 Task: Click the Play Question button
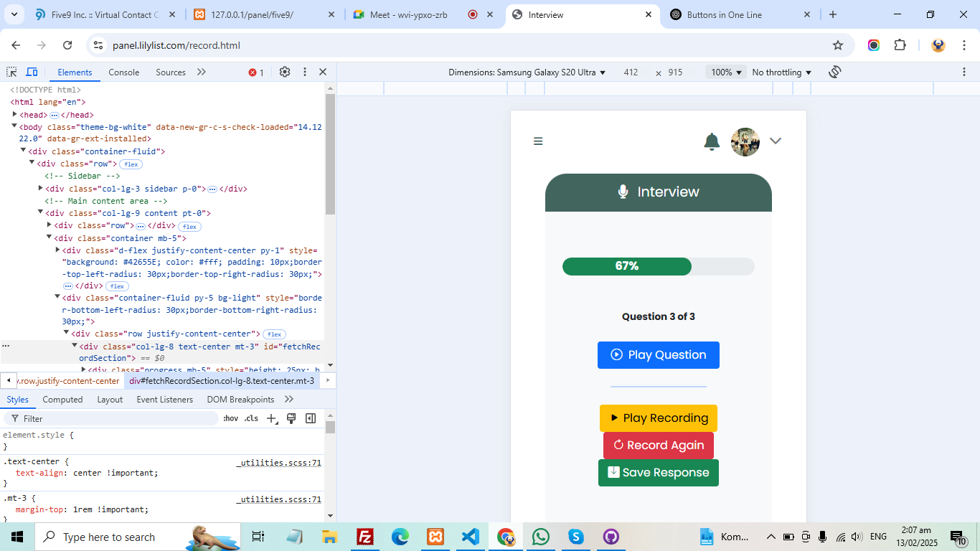point(658,355)
